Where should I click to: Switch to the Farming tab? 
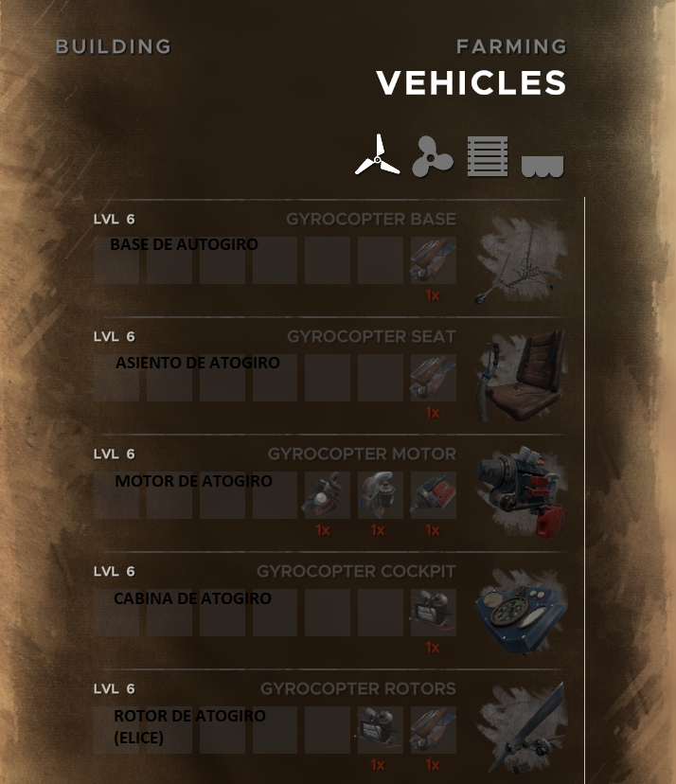point(511,46)
